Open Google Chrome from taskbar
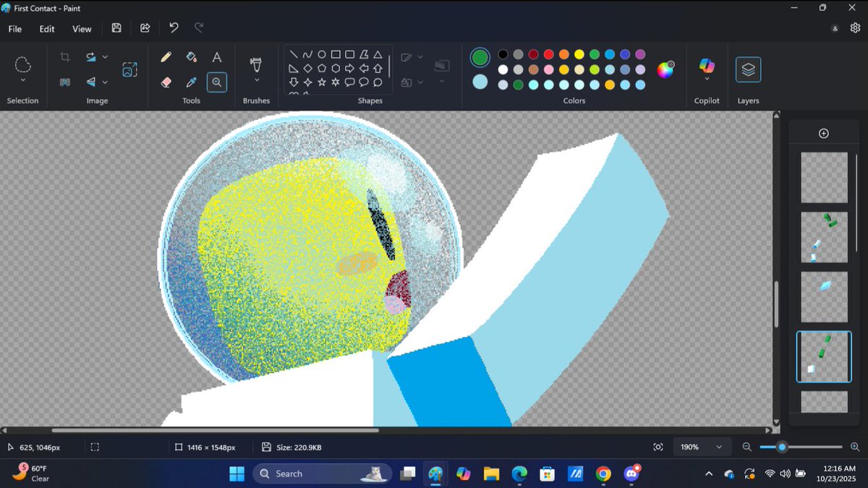Screen dimensions: 868x488 pyautogui.click(x=603, y=474)
